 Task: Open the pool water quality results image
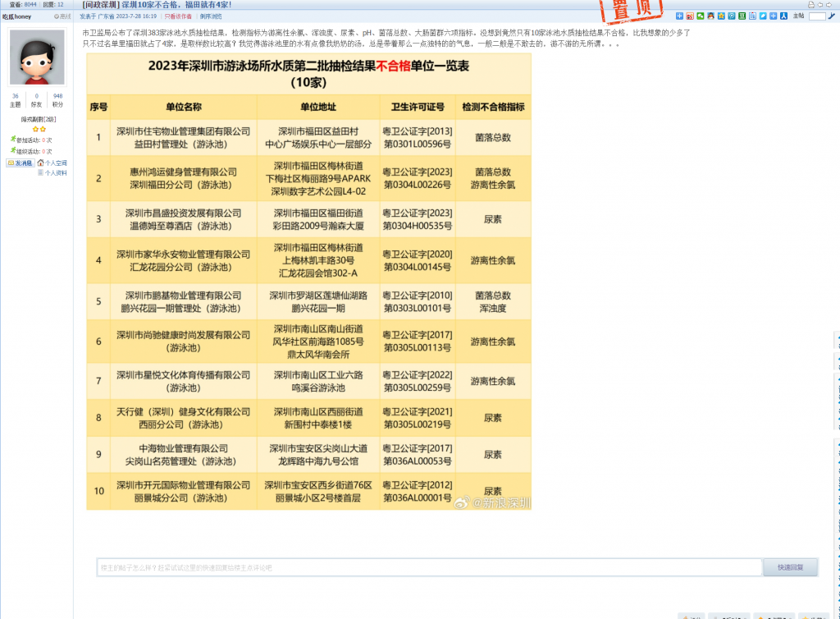308,281
